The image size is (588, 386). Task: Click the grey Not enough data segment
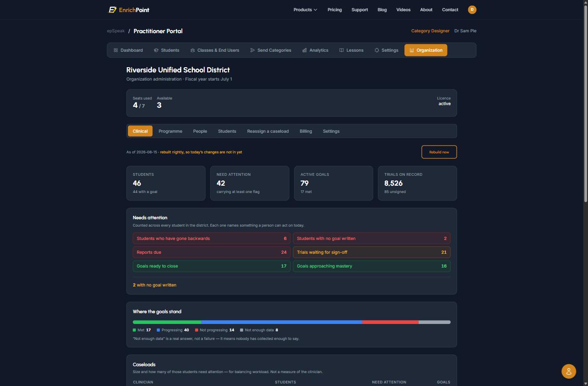pyautogui.click(x=434, y=322)
